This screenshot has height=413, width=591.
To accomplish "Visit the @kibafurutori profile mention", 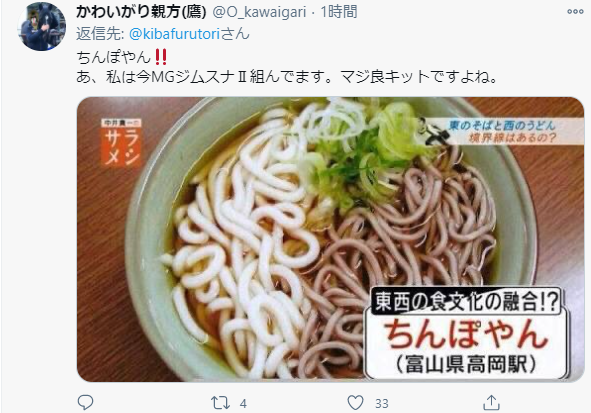I will click(174, 34).
